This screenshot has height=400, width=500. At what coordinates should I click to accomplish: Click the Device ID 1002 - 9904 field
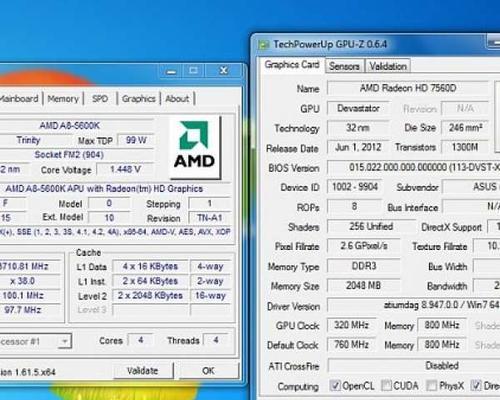[355, 187]
